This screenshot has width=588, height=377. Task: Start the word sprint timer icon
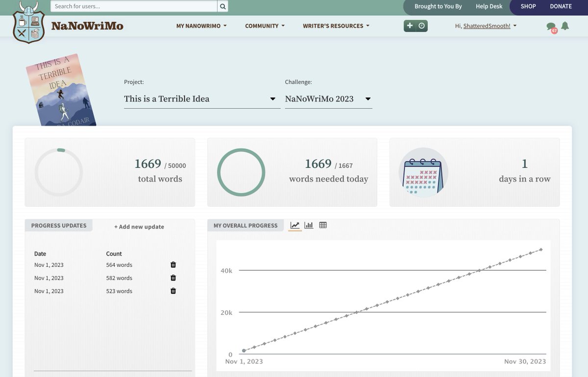(x=421, y=26)
